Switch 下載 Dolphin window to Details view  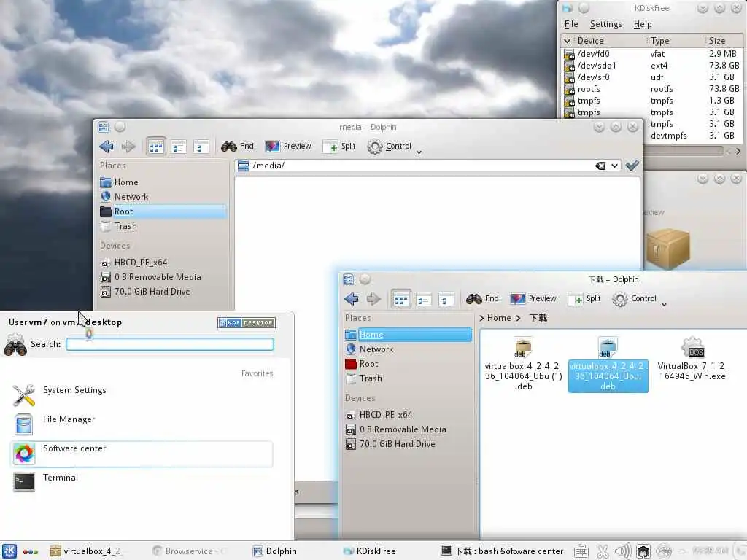[x=424, y=300]
